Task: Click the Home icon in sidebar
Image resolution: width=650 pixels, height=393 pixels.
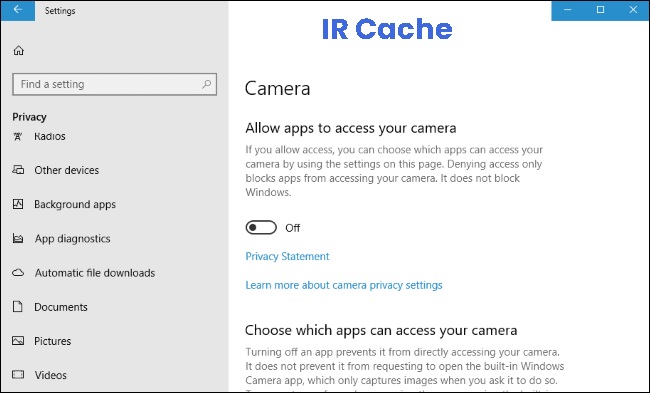Action: tap(19, 51)
